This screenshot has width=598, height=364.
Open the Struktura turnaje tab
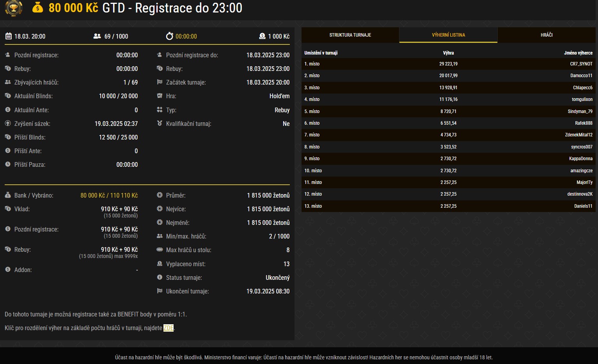pyautogui.click(x=350, y=35)
